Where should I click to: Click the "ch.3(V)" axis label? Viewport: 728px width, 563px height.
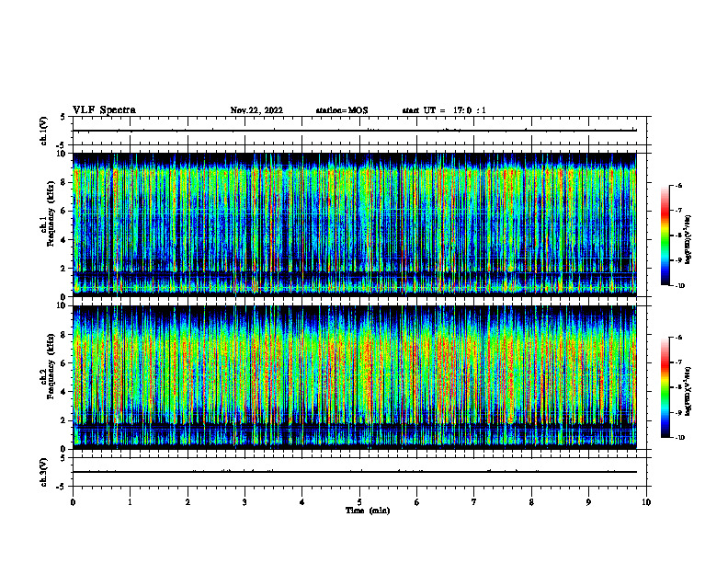pyautogui.click(x=44, y=472)
